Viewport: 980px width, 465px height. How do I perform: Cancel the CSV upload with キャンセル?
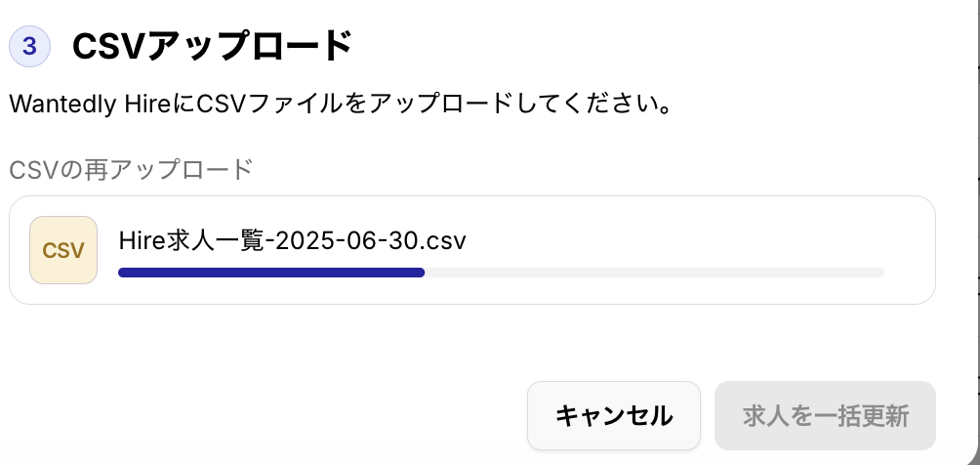[613, 415]
